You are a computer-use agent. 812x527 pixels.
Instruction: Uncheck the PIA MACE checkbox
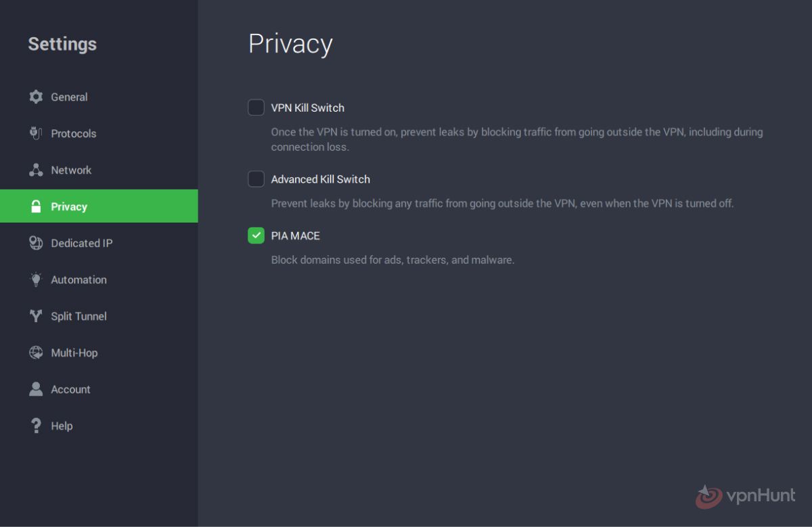click(x=256, y=235)
